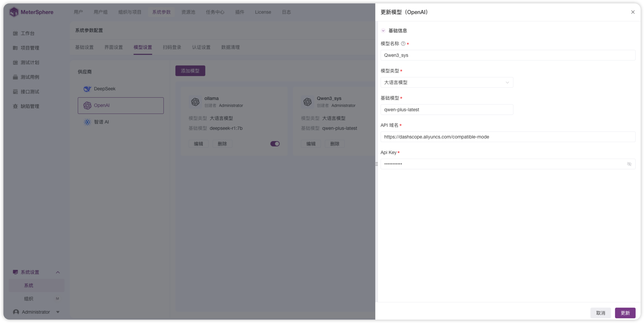Click the 添加模型 button
Image resolution: width=644 pixels, height=323 pixels.
pyautogui.click(x=190, y=71)
